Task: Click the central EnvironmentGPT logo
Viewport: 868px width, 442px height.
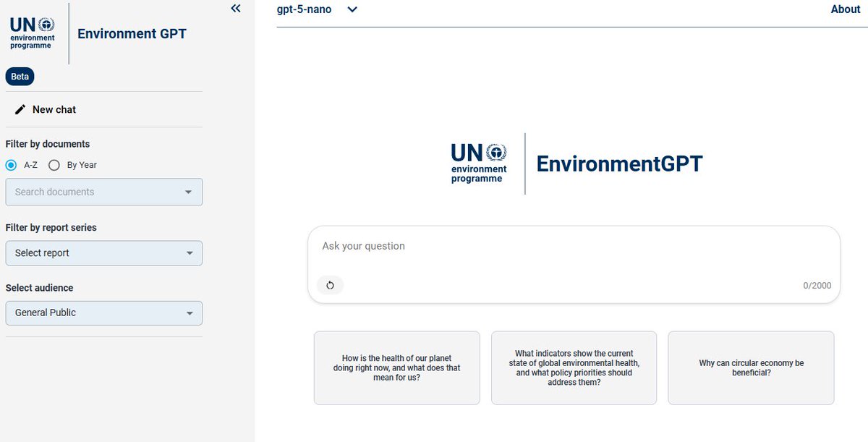Action: tap(576, 163)
